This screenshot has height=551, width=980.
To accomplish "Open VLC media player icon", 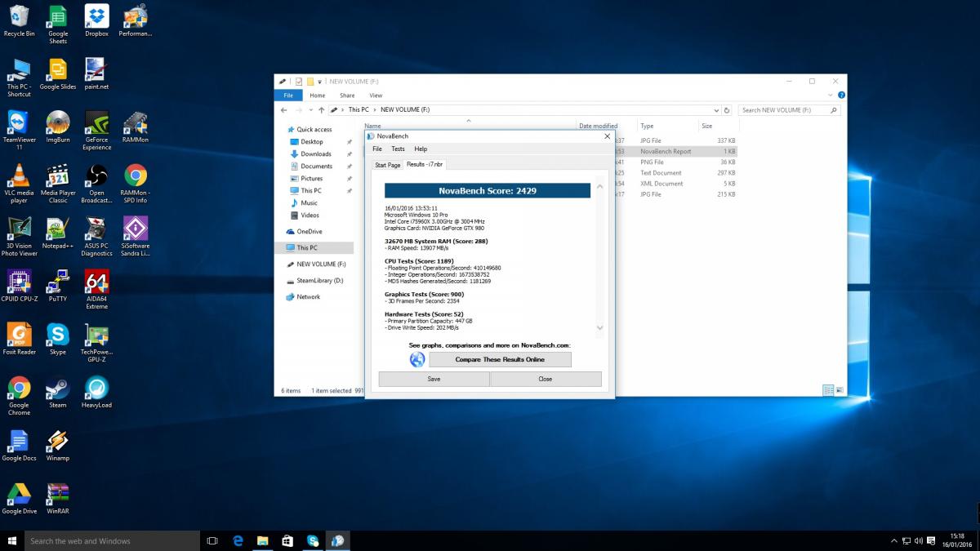I will [19, 184].
